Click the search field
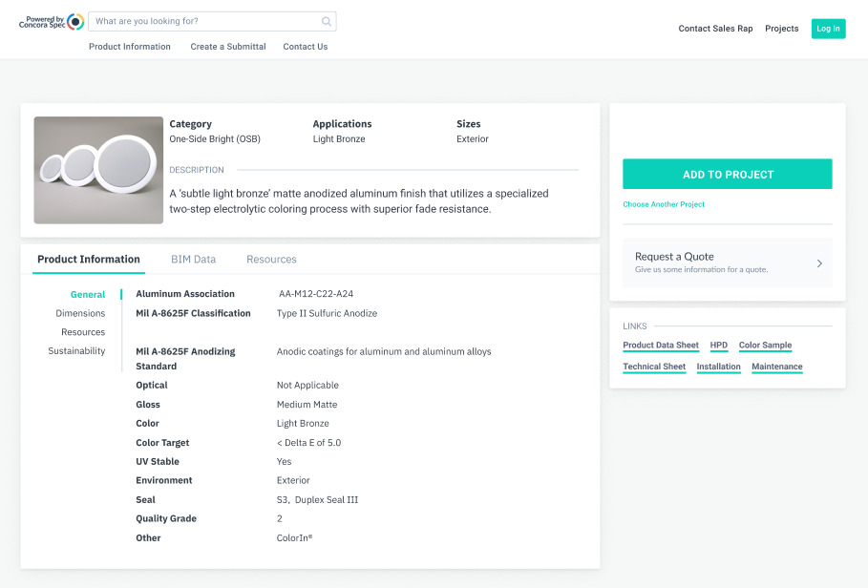This screenshot has width=868, height=588. [212, 22]
